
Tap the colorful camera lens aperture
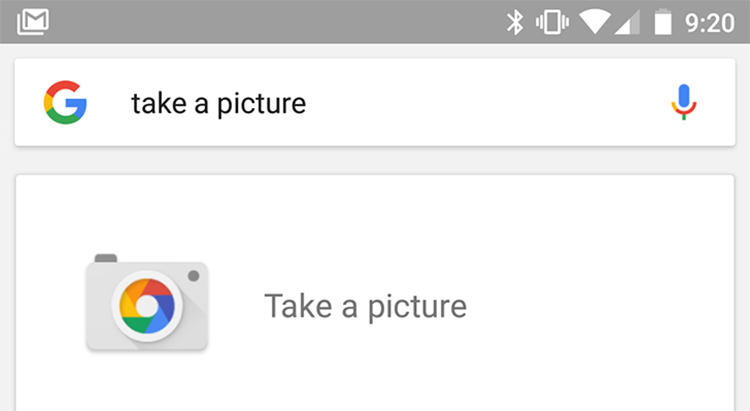tap(146, 303)
